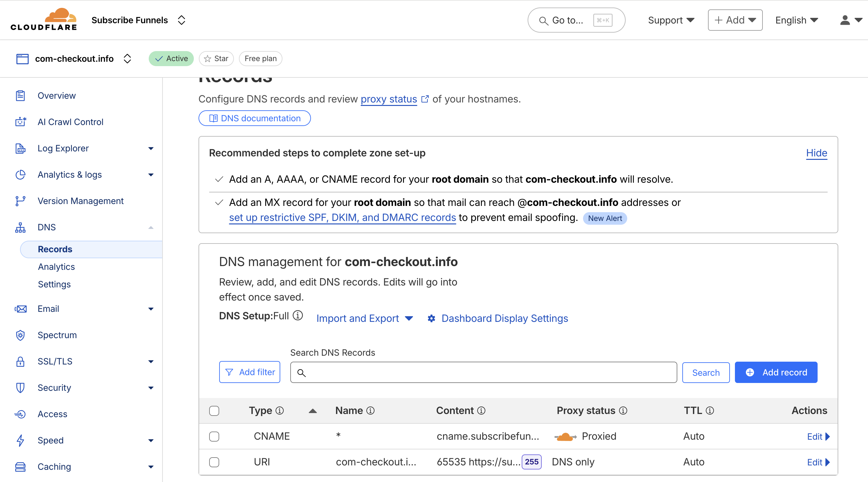This screenshot has height=482, width=868.
Task: Click the DNS Setup info icon
Action: (x=297, y=315)
